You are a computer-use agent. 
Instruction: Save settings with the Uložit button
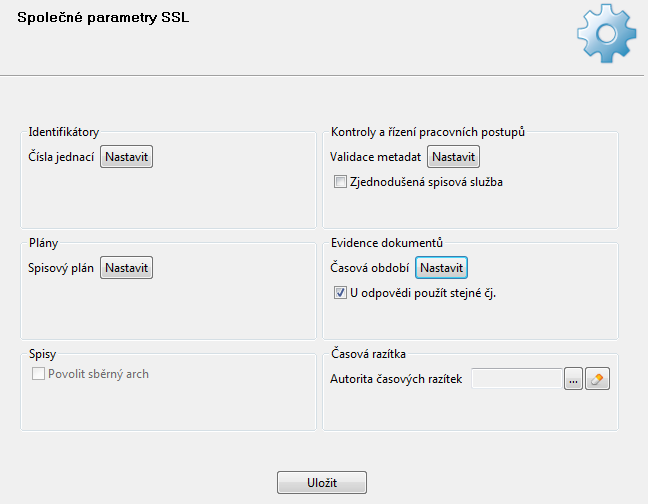pyautogui.click(x=322, y=483)
